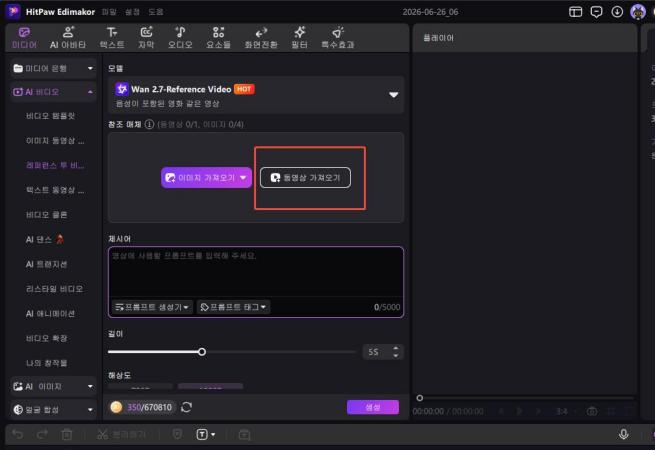Open the 오디오 (Audio) tab
The image size is (655, 450).
180,38
